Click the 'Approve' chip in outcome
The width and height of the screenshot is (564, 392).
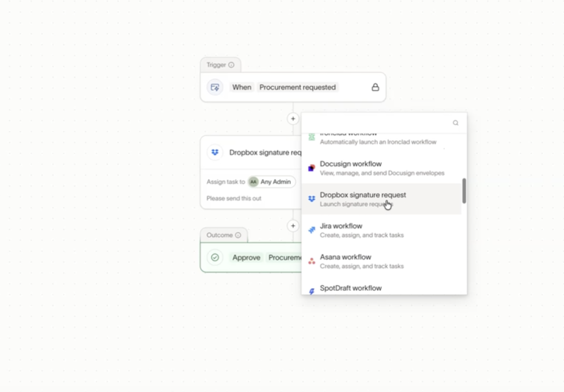[246, 257]
